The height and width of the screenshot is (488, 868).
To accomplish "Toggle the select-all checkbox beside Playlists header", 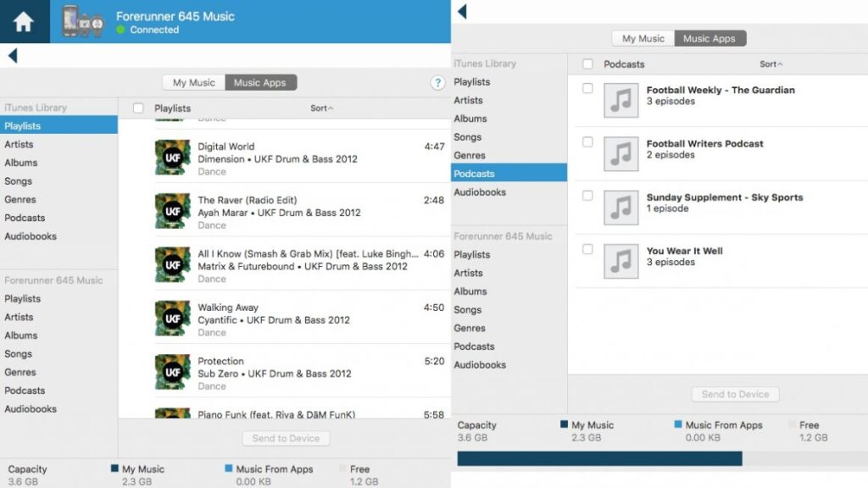I will pos(138,108).
